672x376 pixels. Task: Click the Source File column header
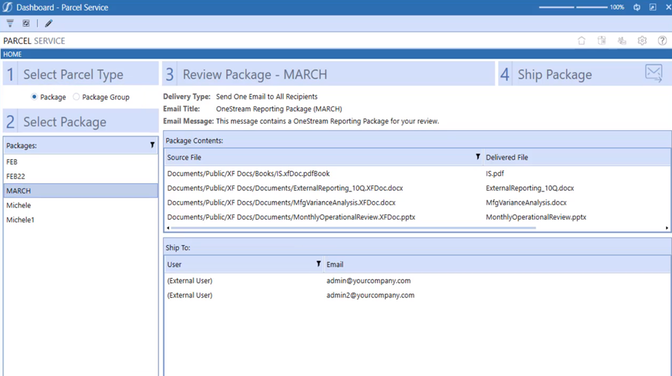[x=324, y=157]
